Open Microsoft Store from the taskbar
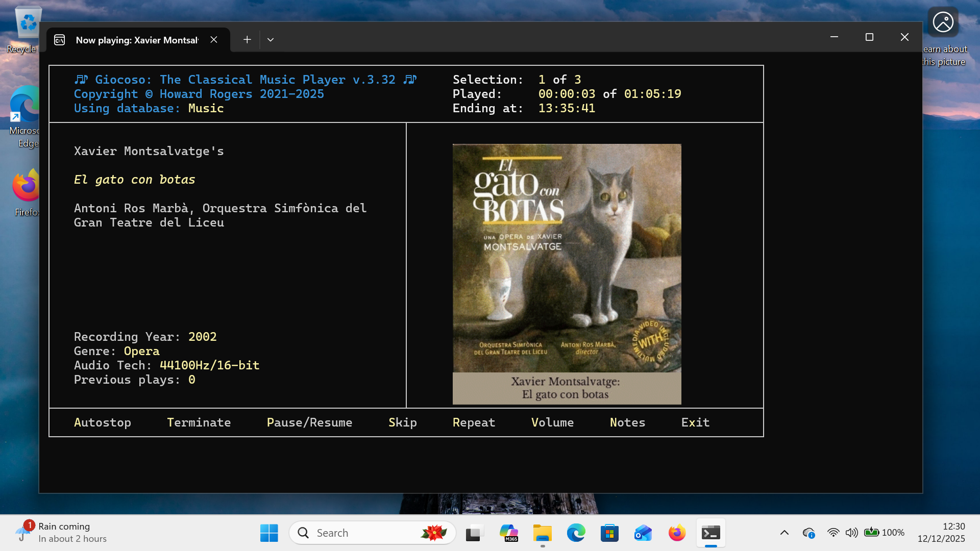 coord(609,532)
